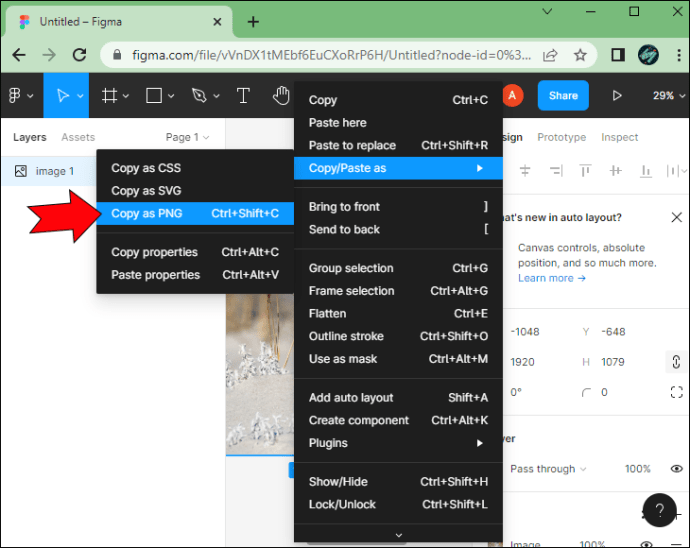Open the Learn more link

coord(551,278)
